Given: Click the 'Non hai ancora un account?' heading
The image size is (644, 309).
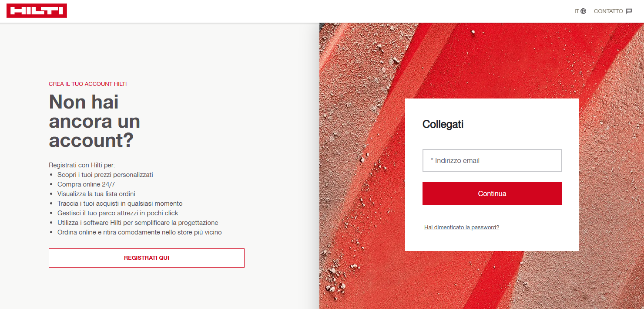Looking at the screenshot, I should tap(94, 121).
